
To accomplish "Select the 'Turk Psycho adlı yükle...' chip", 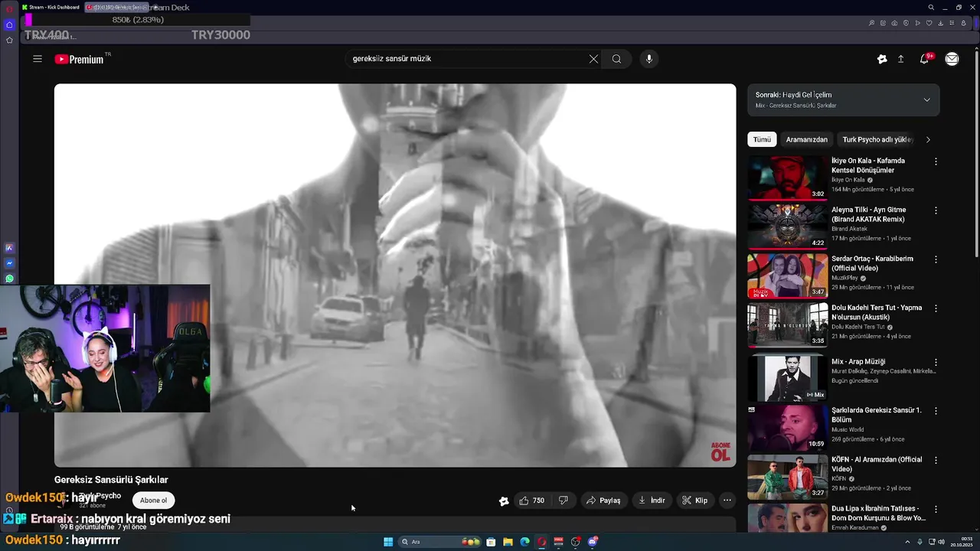I will pyautogui.click(x=877, y=139).
